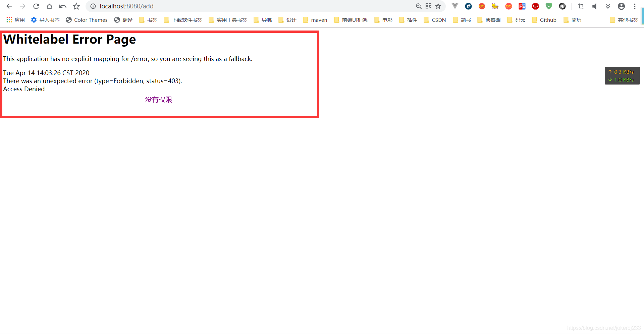Expand the 电影 bookmark folder
Screen dimensions: 644x334
tap(383, 20)
